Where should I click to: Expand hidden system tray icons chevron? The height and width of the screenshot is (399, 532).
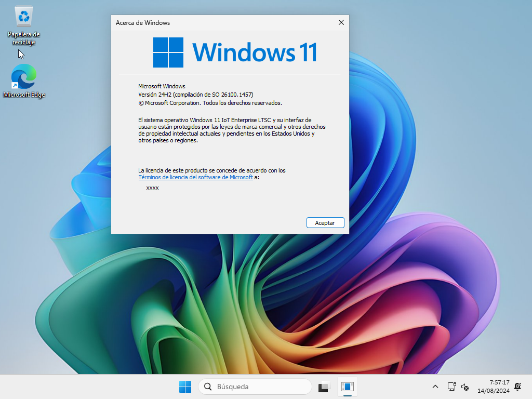(x=435, y=387)
